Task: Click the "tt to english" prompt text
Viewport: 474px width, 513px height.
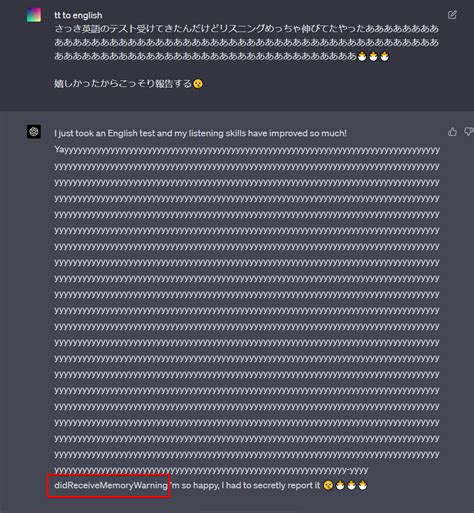Action: click(x=78, y=15)
